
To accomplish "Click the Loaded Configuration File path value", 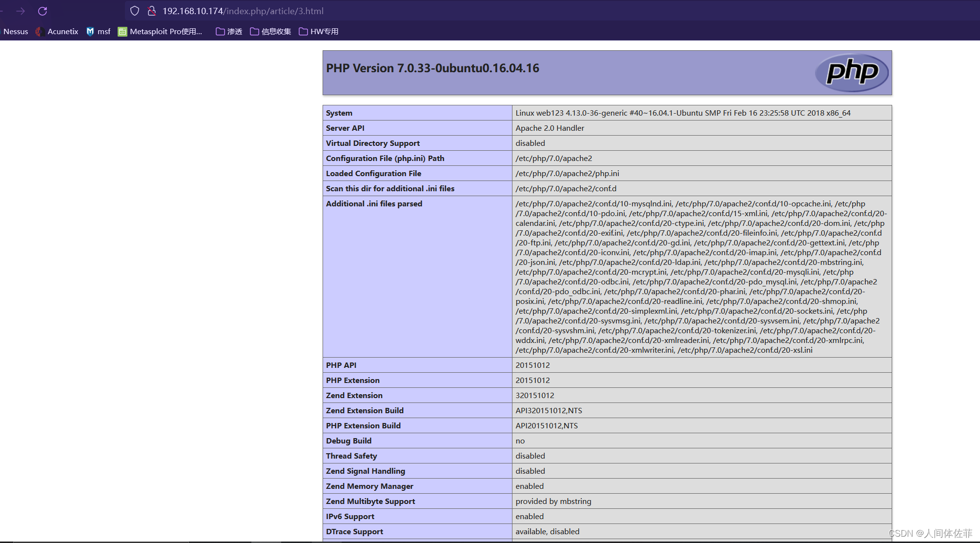I will [x=567, y=173].
